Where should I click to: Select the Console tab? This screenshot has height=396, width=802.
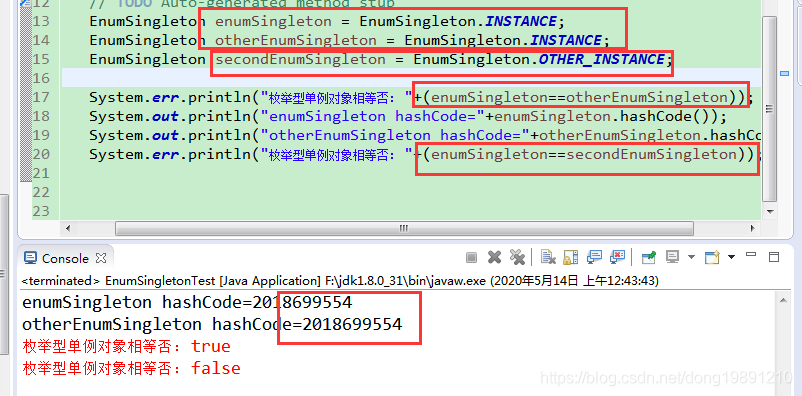pos(65,258)
